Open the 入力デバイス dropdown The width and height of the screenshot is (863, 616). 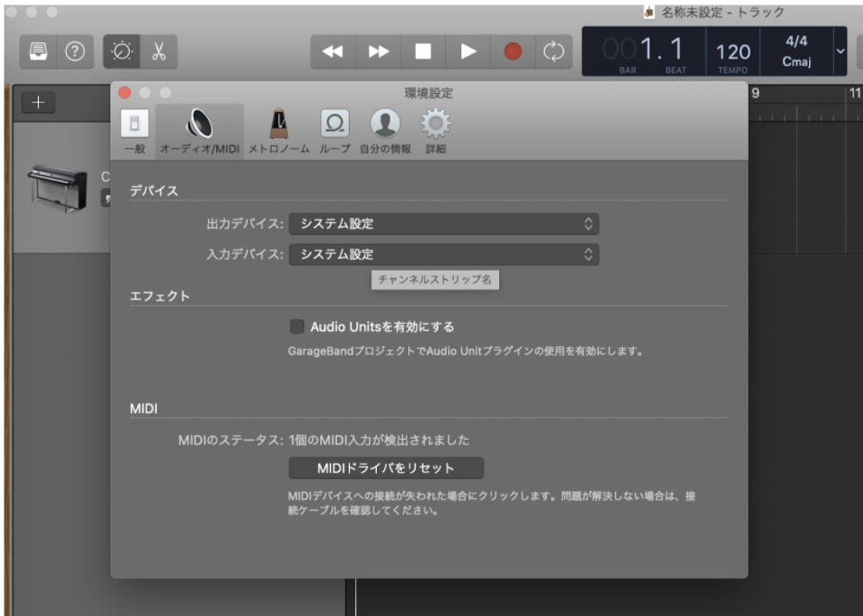[x=444, y=254]
